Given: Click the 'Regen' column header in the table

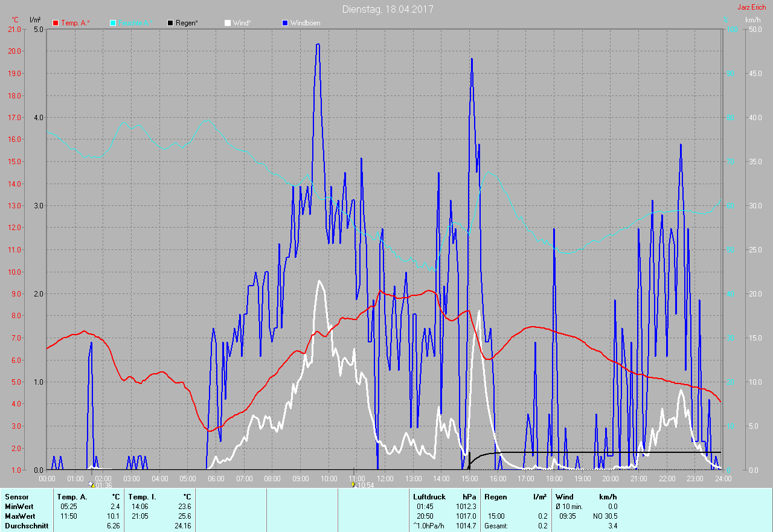Looking at the screenshot, I should click(x=495, y=497).
